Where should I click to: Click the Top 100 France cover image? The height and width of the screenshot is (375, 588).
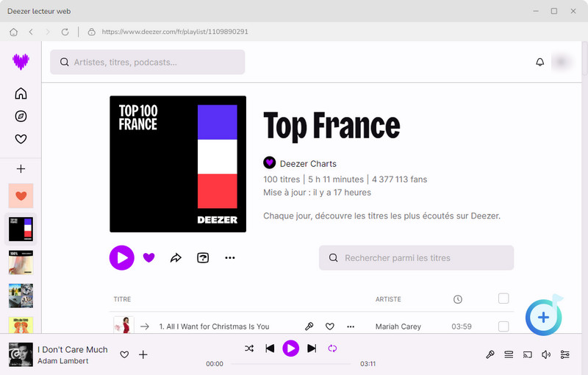pyautogui.click(x=178, y=164)
